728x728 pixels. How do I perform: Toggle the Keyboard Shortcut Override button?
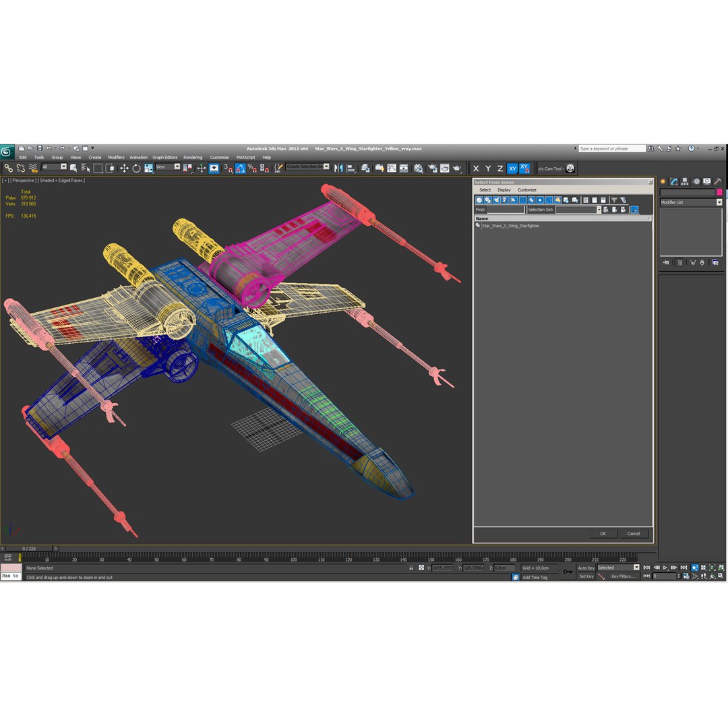pyautogui.click(x=214, y=168)
